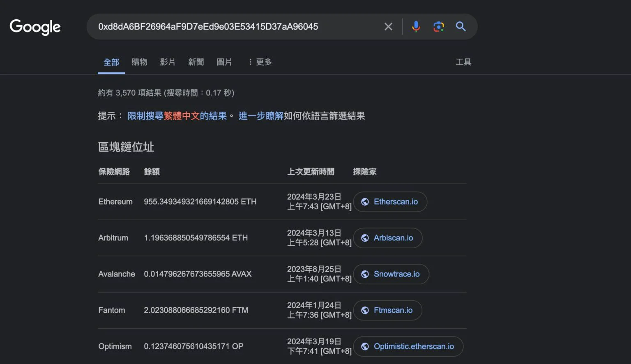Click the Google logo
This screenshot has width=631, height=364.
click(x=35, y=27)
